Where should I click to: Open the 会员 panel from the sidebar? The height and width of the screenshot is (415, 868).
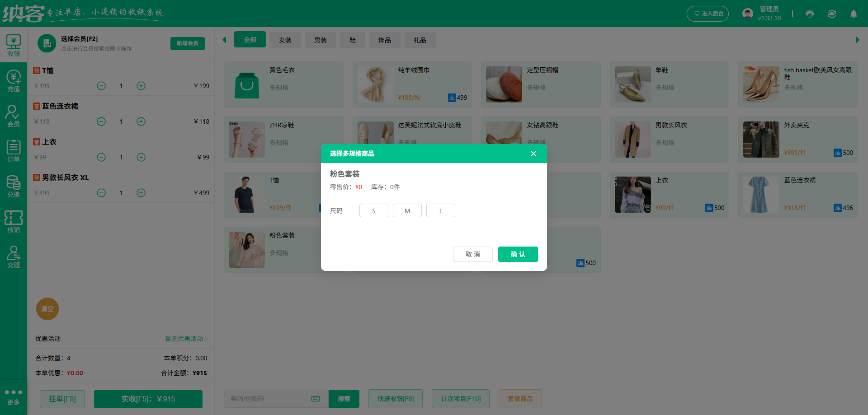13,115
